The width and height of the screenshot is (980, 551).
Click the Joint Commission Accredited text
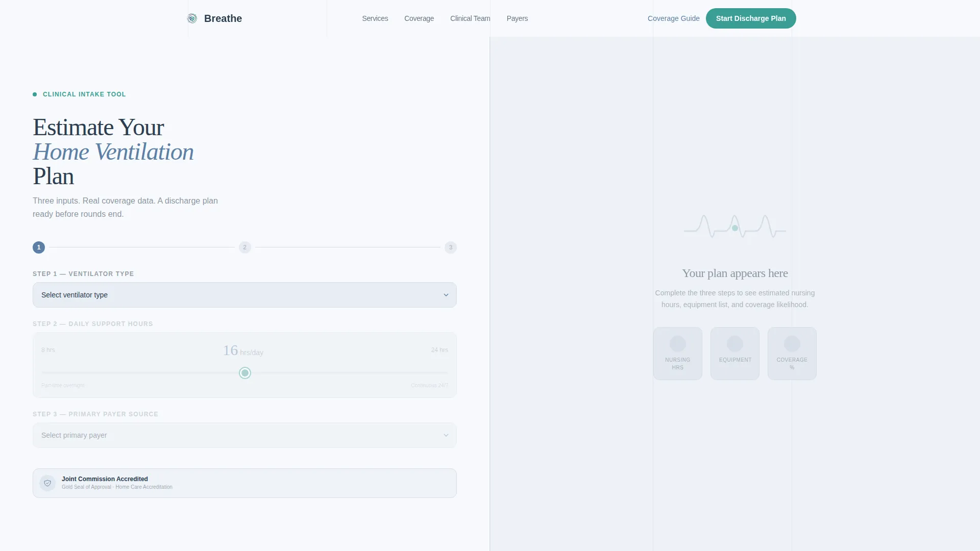(x=105, y=479)
